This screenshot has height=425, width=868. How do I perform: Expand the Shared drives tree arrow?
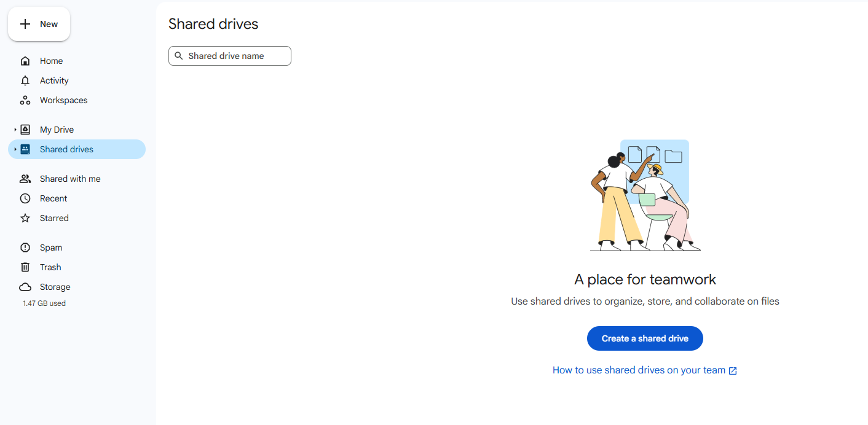click(15, 149)
